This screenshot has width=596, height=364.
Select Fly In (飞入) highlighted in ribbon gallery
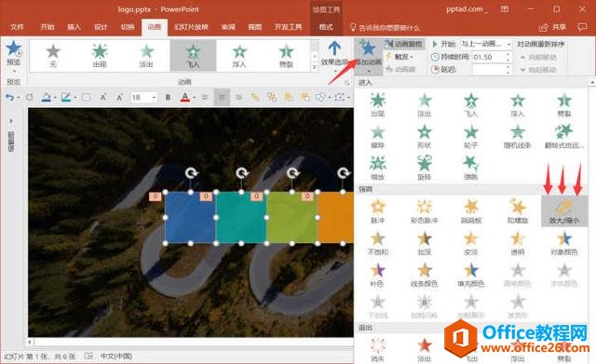tap(193, 56)
